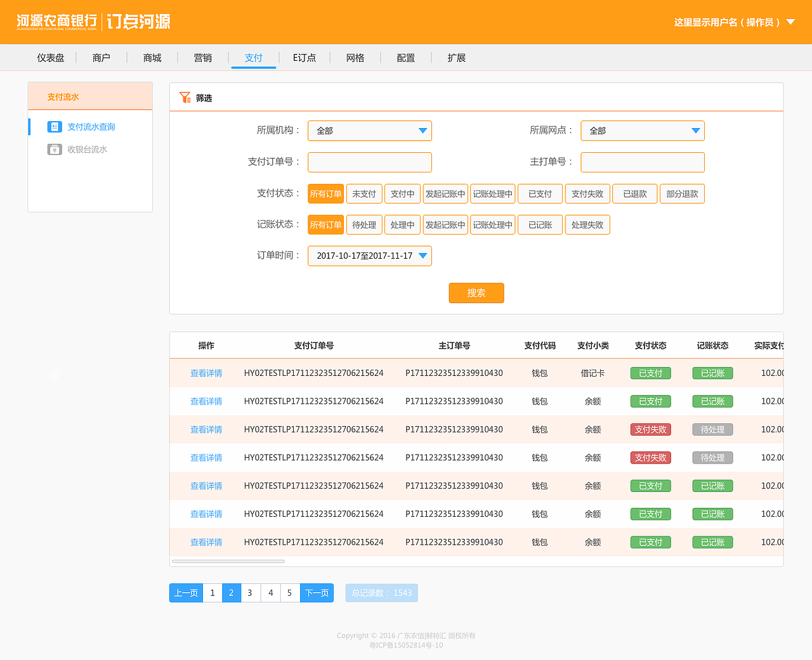Go to page 3
812x660 pixels.
click(250, 593)
